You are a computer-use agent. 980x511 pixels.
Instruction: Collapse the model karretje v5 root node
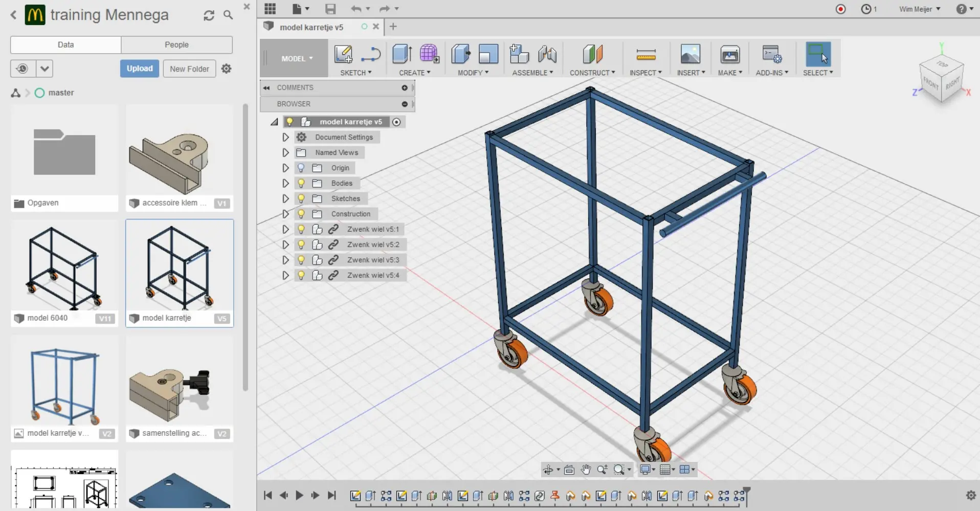pos(275,122)
